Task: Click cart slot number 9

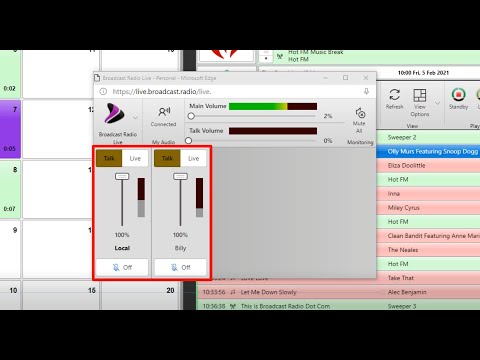Action: pyautogui.click(x=10, y=249)
